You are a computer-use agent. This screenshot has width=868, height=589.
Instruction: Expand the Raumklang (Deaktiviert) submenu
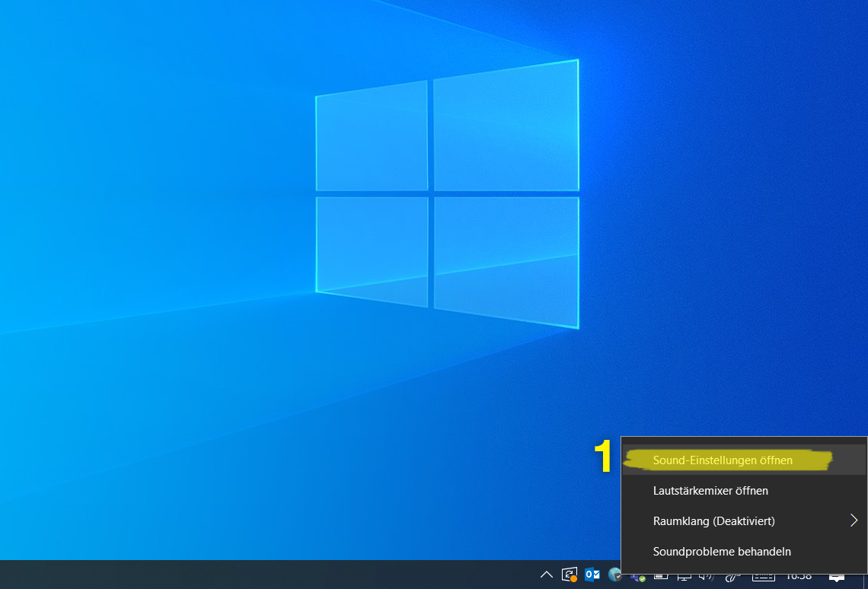click(x=744, y=521)
